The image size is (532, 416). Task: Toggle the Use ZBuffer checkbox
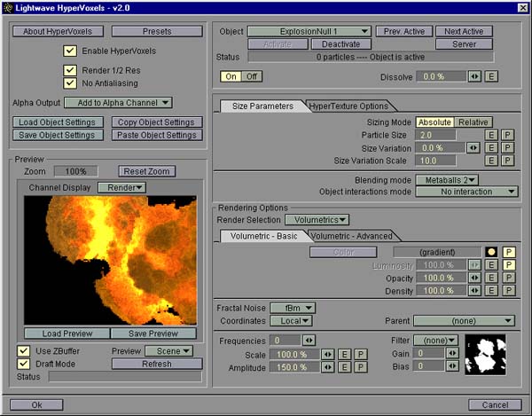pos(23,351)
